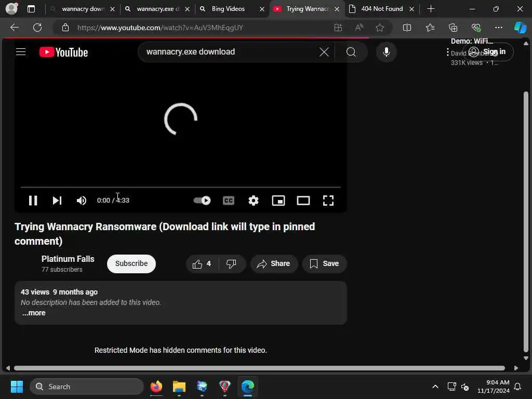The width and height of the screenshot is (532, 399).
Task: Switch to 404 Not Found tab
Action: tap(381, 9)
